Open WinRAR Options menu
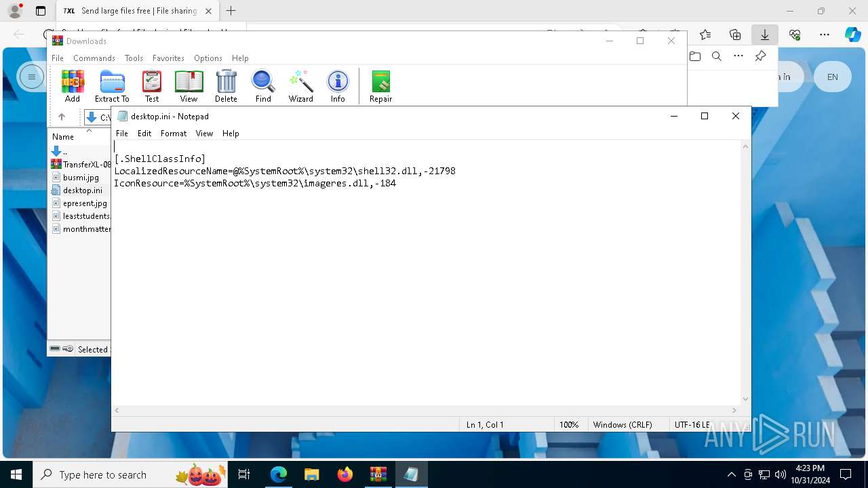This screenshot has width=868, height=488. [208, 58]
